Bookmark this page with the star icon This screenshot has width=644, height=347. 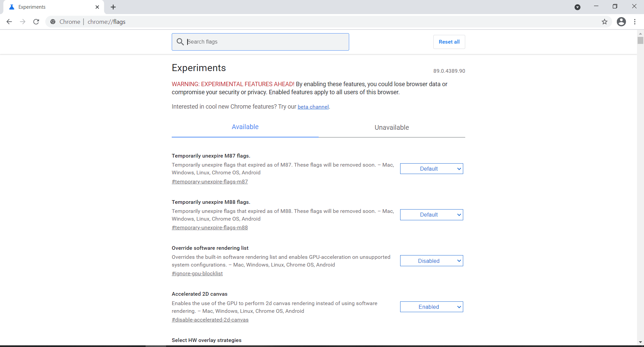604,22
